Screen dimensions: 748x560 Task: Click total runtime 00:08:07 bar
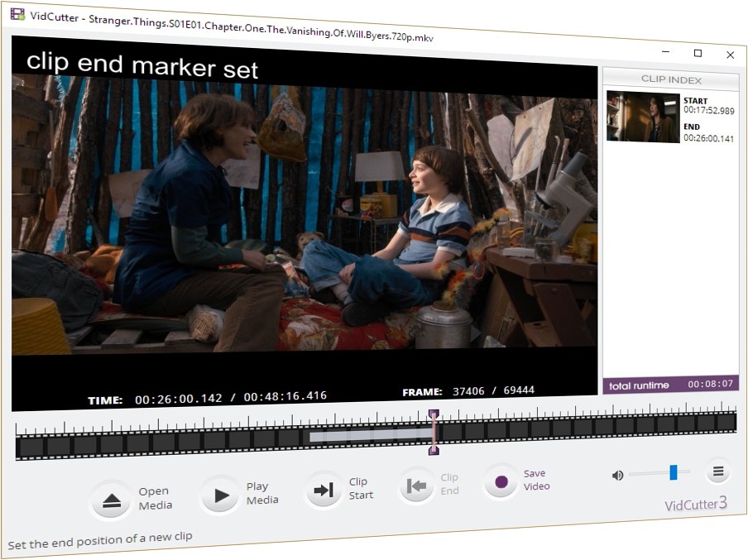point(671,385)
